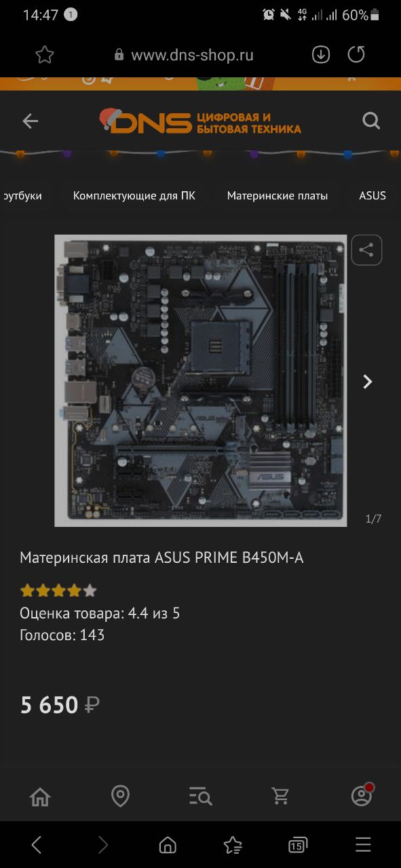Screen dimensions: 401x868
Task: Open the motherboard product photo
Action: coord(200,380)
